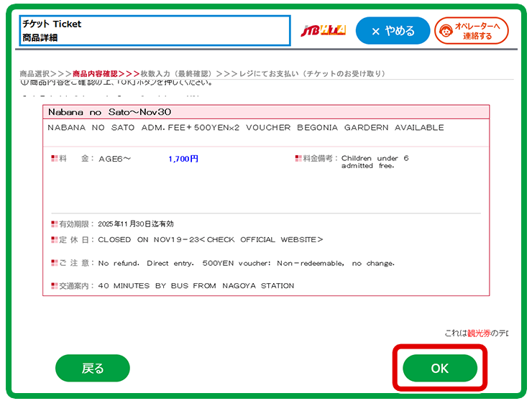Select the 商品内容確認 breadcrumb step
This screenshot has height=406, width=532.
pos(94,73)
